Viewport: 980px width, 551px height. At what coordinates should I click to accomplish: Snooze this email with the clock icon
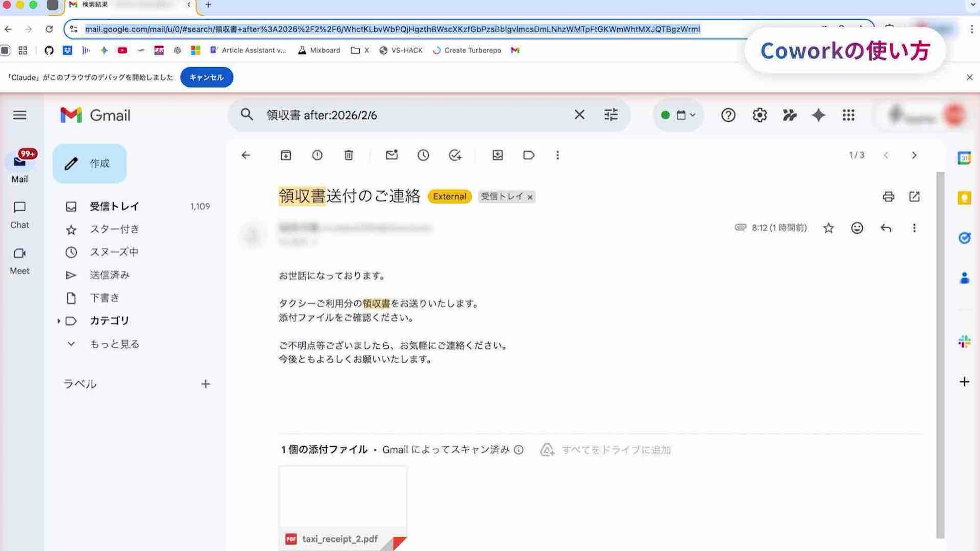pyautogui.click(x=423, y=155)
